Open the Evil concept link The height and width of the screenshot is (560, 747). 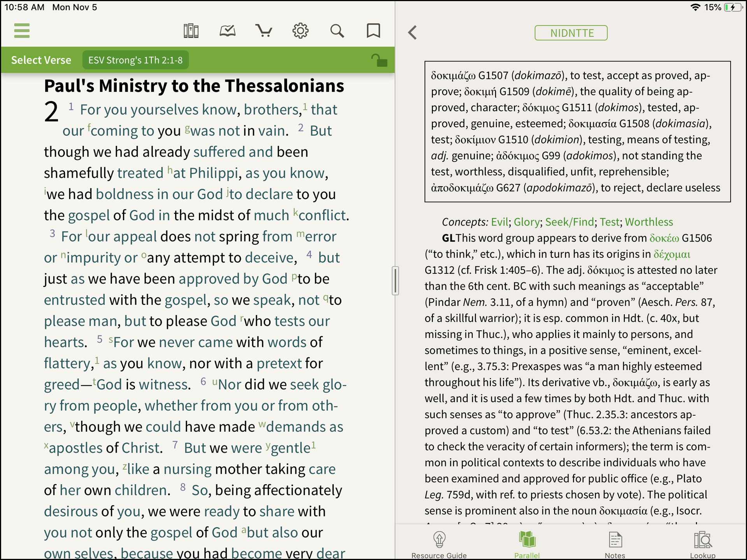point(500,222)
